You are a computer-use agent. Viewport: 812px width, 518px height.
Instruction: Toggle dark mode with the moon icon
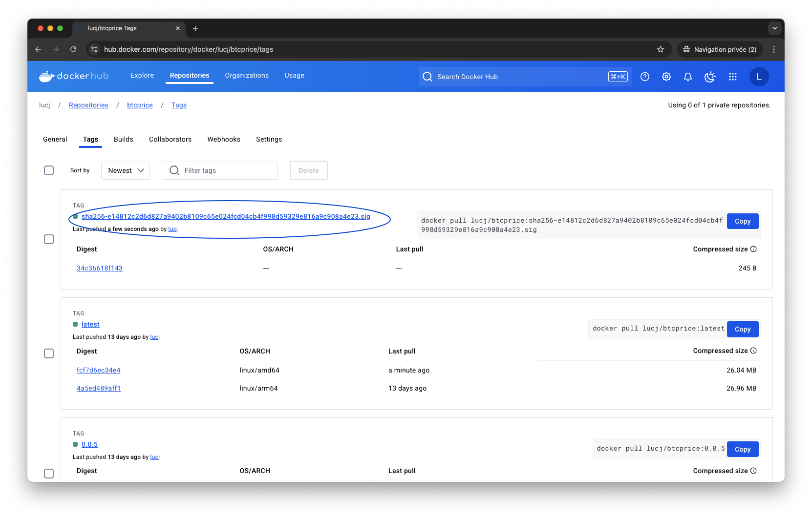(709, 77)
